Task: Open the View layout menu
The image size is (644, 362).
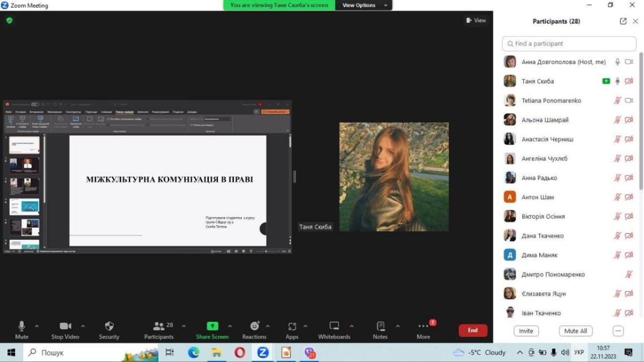Action: (476, 20)
